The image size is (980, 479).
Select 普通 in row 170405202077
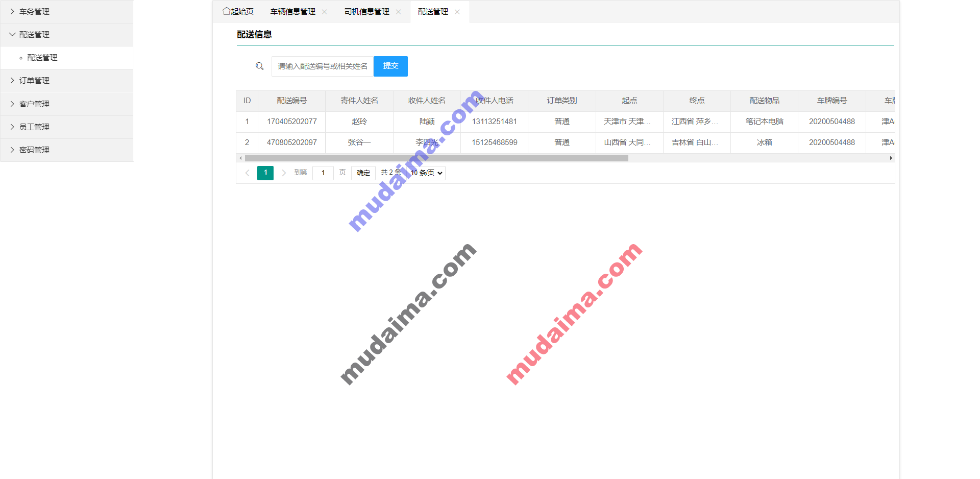pyautogui.click(x=562, y=122)
